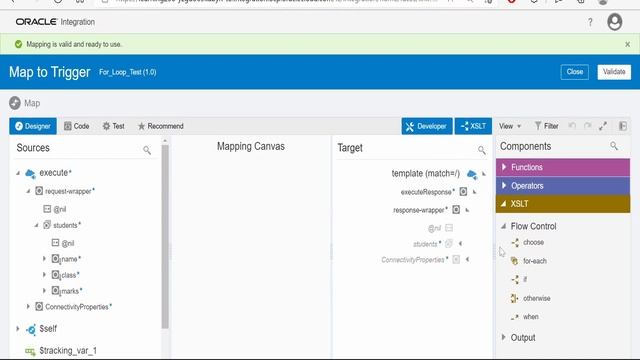Screen dimensions: 640x360
Task: Click the Sources panel scrollbar
Action: (165, 236)
